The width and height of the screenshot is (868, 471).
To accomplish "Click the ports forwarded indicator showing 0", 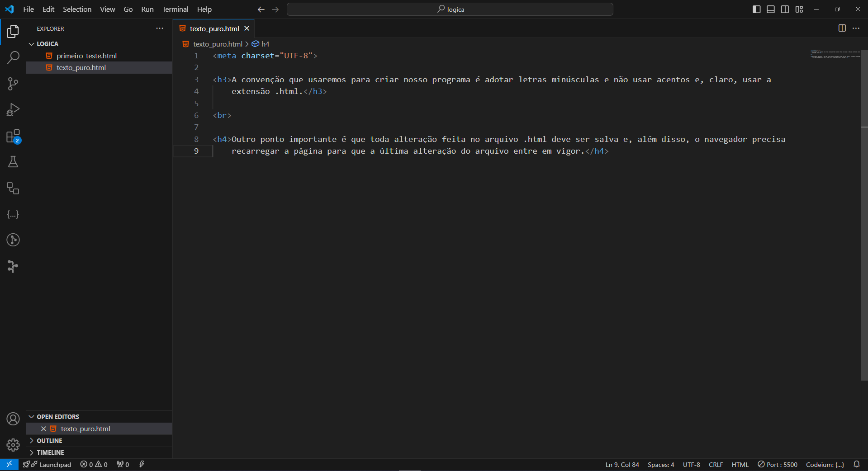I will click(x=123, y=464).
